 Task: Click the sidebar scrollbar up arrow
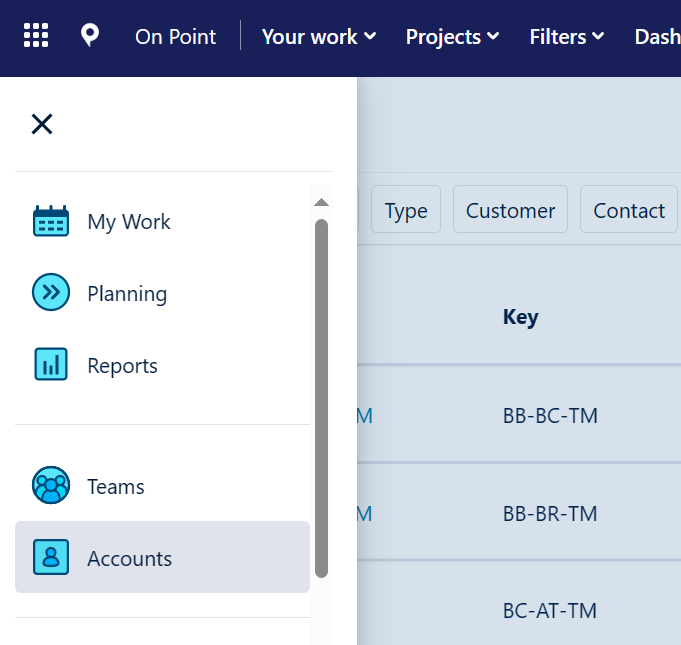321,203
